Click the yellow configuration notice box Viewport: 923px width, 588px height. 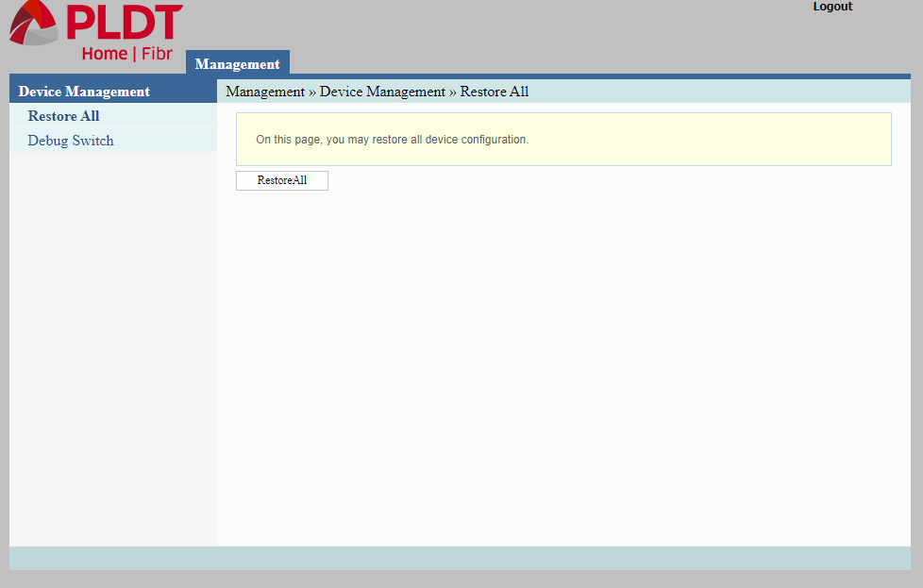point(562,138)
